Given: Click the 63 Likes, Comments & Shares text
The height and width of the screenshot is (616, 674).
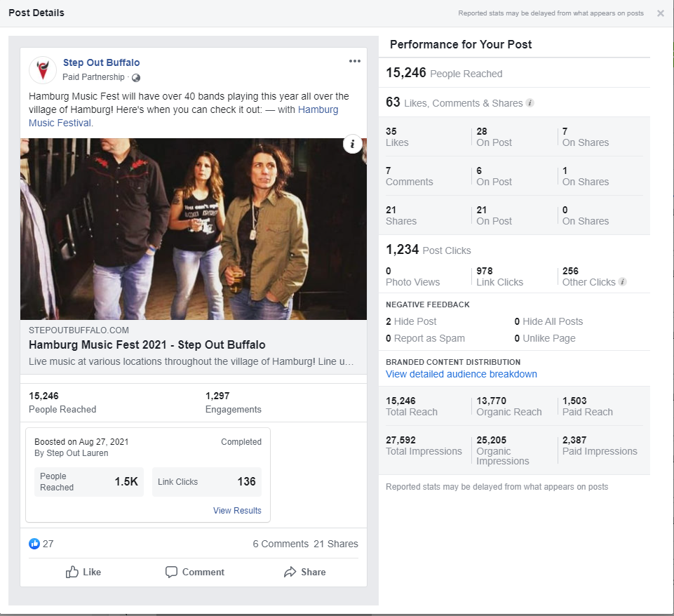Looking at the screenshot, I should 454,102.
